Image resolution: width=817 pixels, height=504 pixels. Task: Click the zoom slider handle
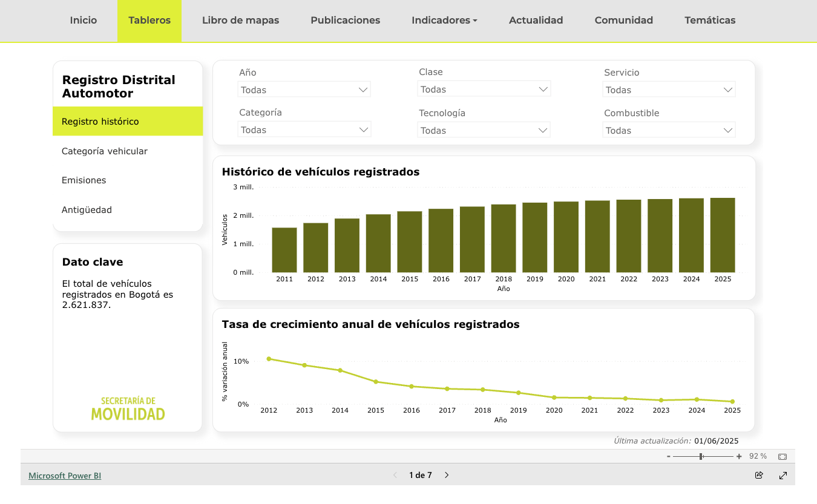701,456
